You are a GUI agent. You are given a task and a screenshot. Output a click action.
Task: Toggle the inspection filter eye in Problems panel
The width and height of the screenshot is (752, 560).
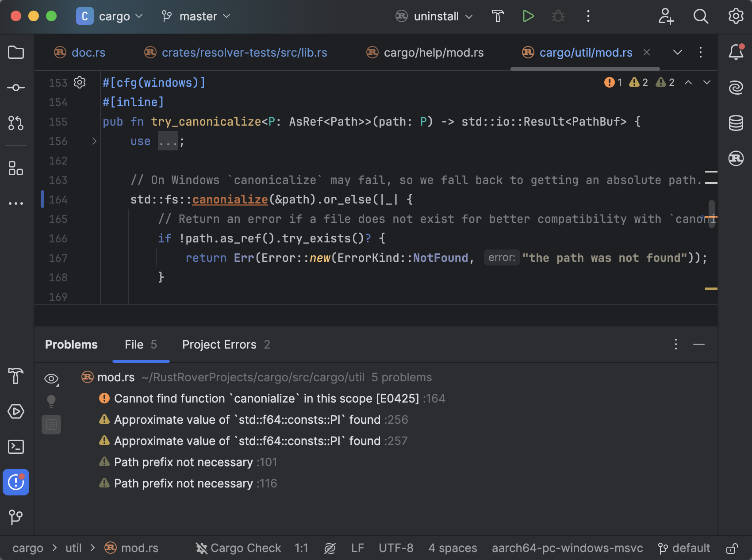(51, 379)
